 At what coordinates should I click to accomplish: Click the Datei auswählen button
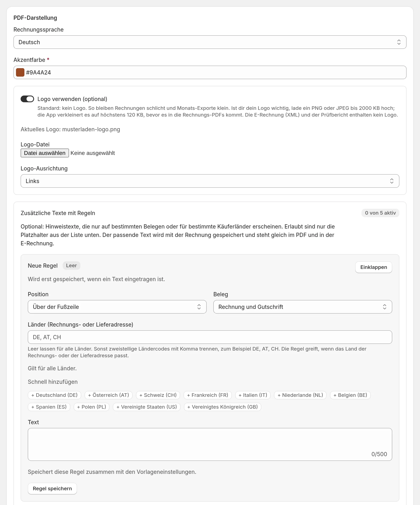pos(45,153)
